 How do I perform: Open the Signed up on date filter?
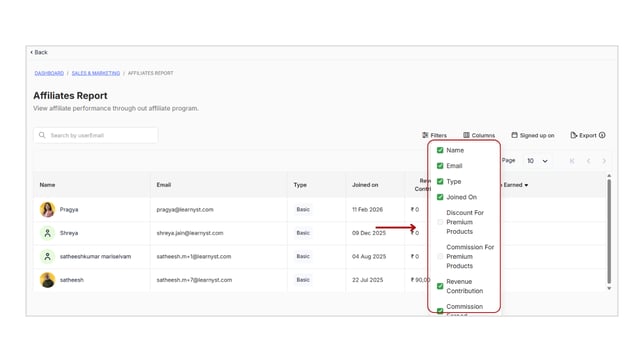533,135
